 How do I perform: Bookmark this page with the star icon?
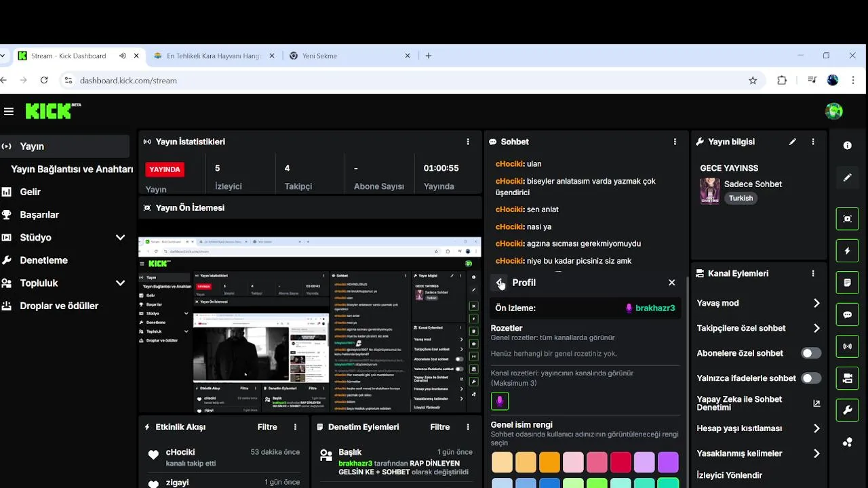pos(753,80)
